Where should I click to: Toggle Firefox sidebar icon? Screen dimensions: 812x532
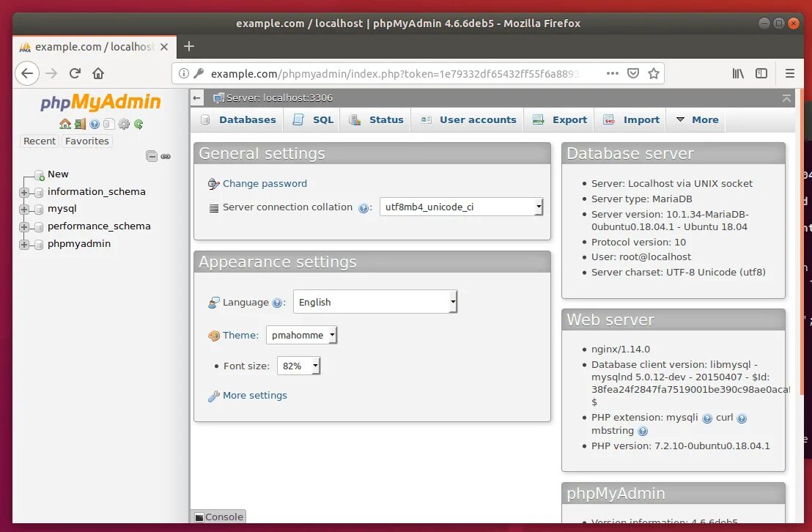(761, 73)
